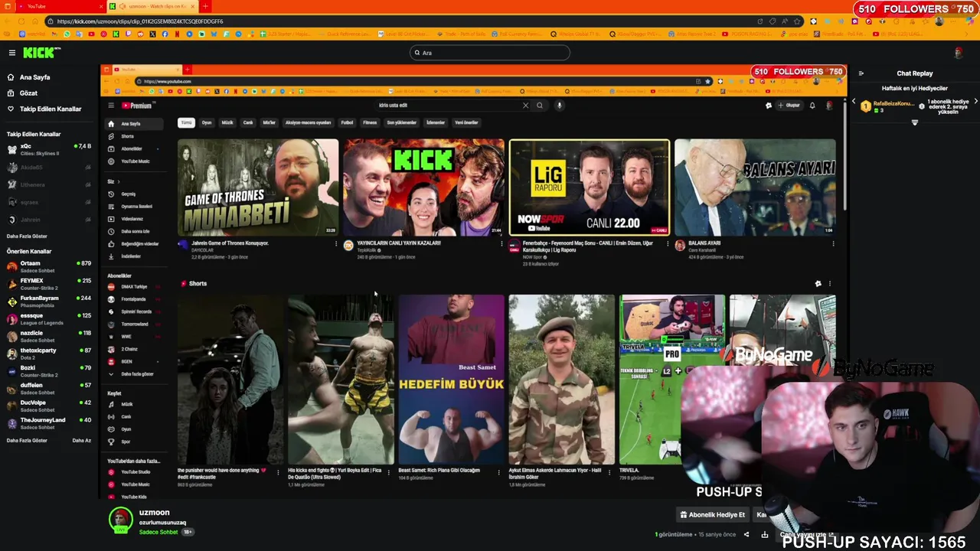980x551 pixels.
Task: Click the read aloud icon in address bar
Action: pyautogui.click(x=785, y=21)
